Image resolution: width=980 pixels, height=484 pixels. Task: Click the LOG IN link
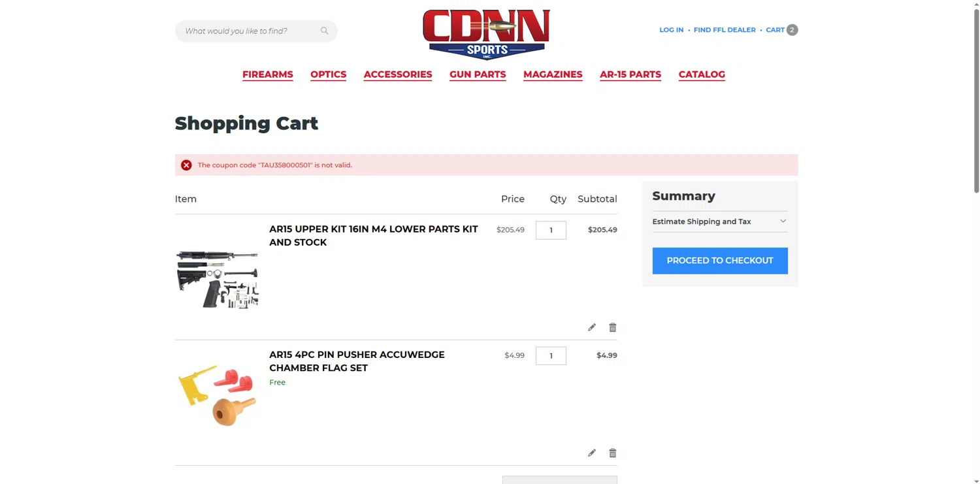[x=671, y=30]
